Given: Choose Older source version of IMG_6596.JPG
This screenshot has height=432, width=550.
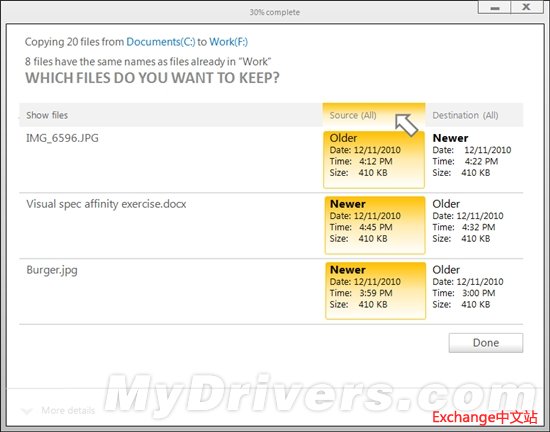Looking at the screenshot, I should 374,160.
